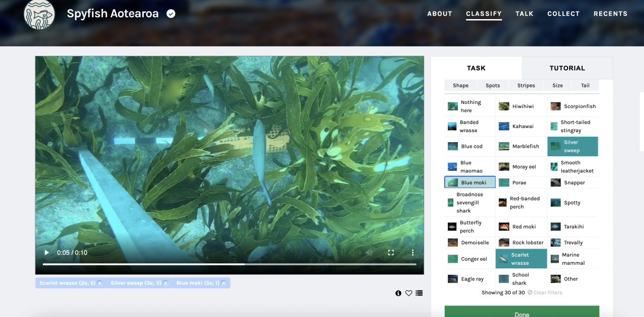Click the Trevally species
This screenshot has width=644, height=317.
click(x=573, y=243)
